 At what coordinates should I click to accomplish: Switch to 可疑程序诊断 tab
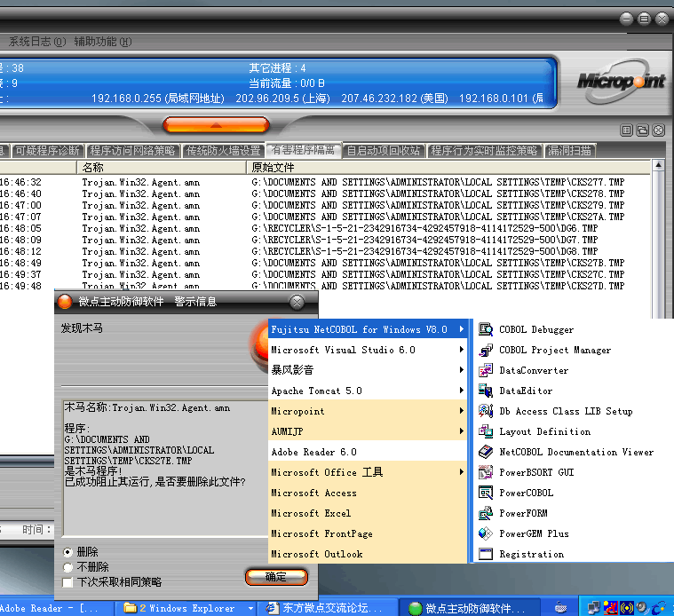point(48,151)
